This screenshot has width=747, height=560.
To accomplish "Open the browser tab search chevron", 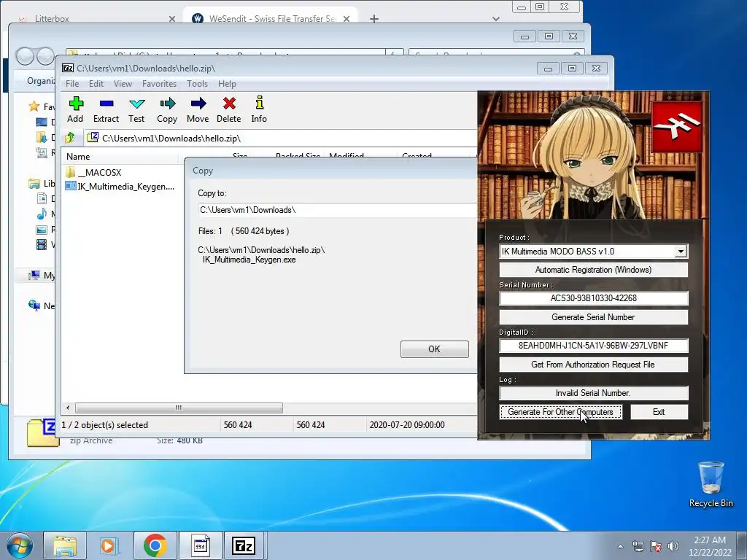I will coord(496,19).
